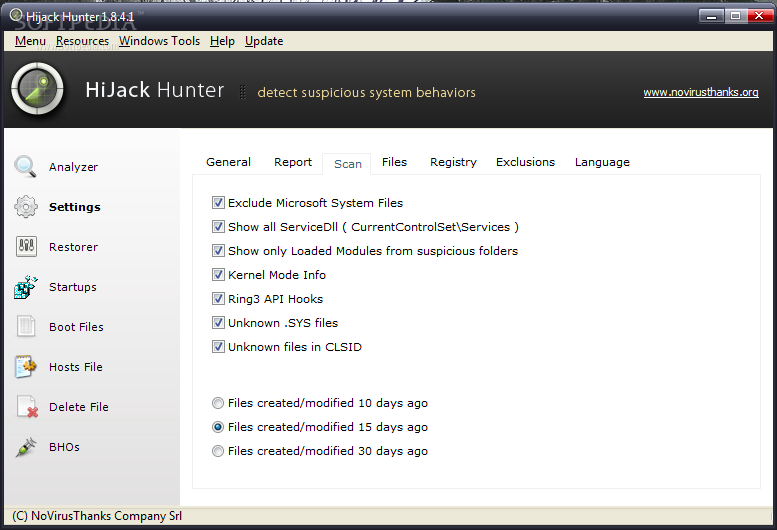Click the Analyzer magnifying glass icon
This screenshot has height=530, width=777.
(x=25, y=166)
